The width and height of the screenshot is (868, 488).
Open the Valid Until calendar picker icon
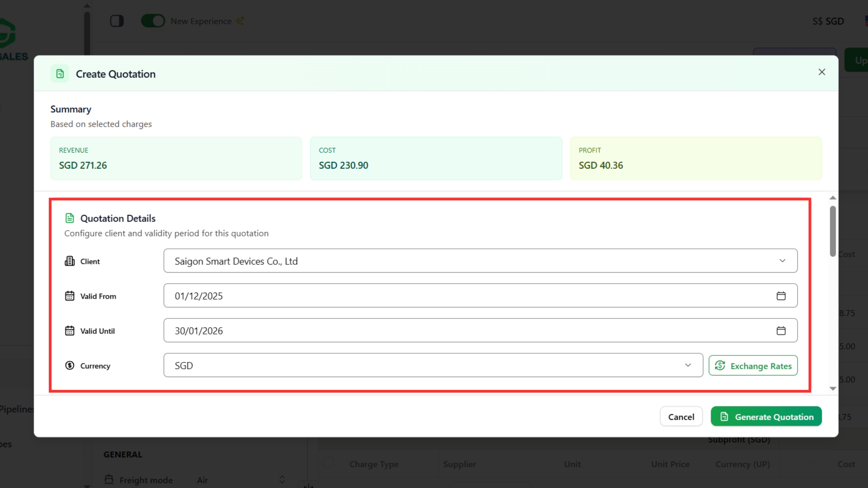(x=781, y=331)
